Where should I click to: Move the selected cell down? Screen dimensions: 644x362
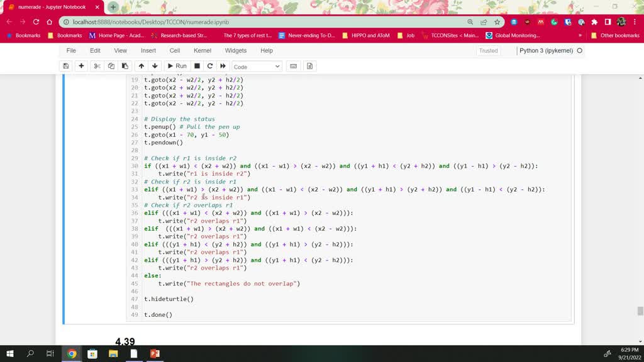153,66
